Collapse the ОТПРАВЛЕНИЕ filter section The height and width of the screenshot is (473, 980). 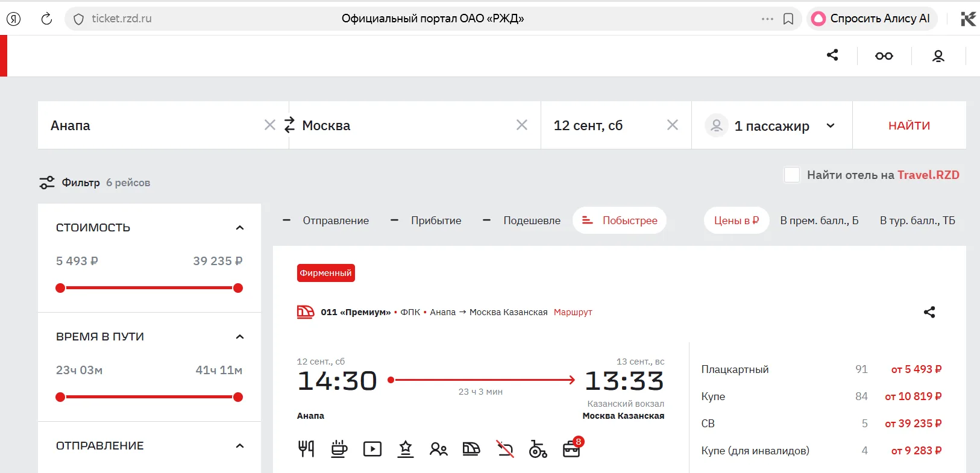click(x=240, y=446)
